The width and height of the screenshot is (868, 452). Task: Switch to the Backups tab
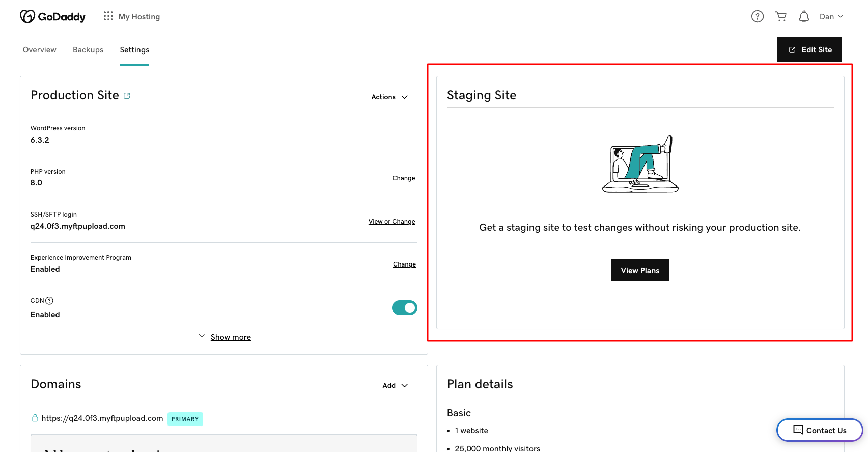coord(88,50)
